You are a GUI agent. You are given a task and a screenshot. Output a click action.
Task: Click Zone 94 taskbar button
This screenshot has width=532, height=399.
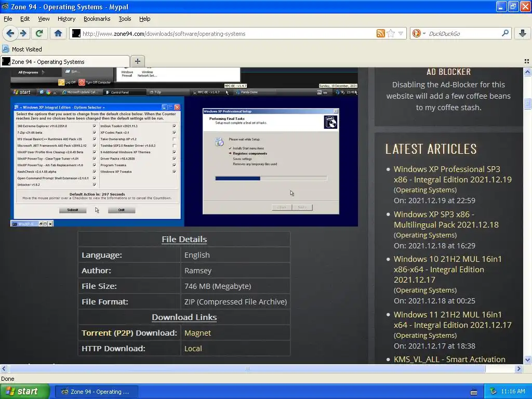[96, 392]
